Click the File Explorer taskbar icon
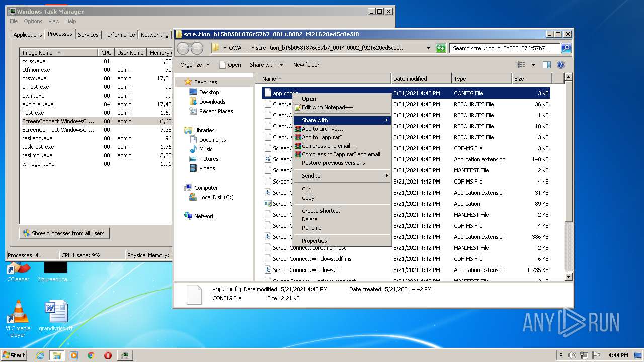644x362 pixels. tap(57, 355)
